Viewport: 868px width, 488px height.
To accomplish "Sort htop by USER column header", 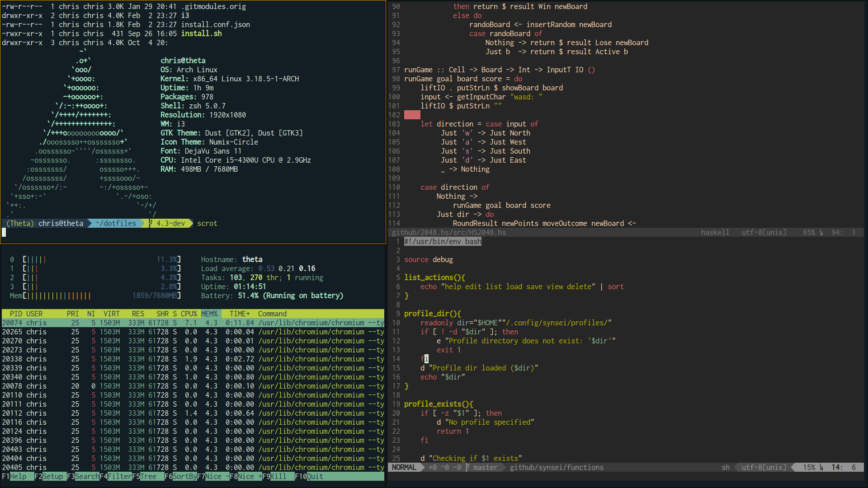I will [34, 314].
